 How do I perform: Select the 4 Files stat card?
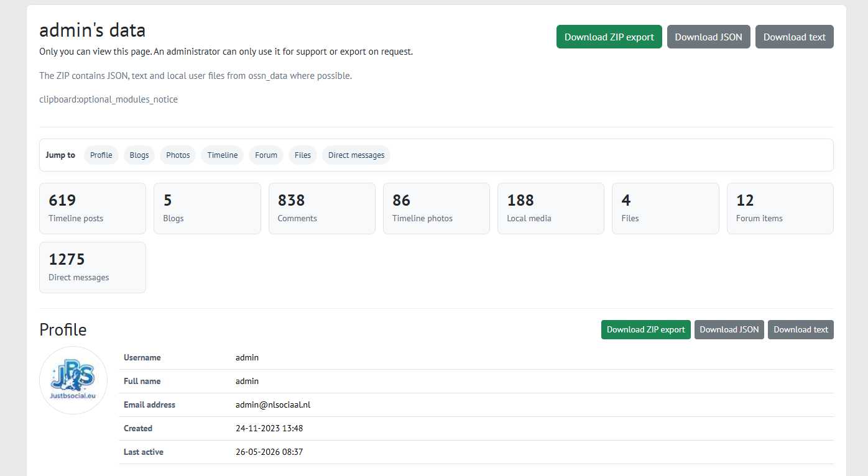tap(665, 208)
